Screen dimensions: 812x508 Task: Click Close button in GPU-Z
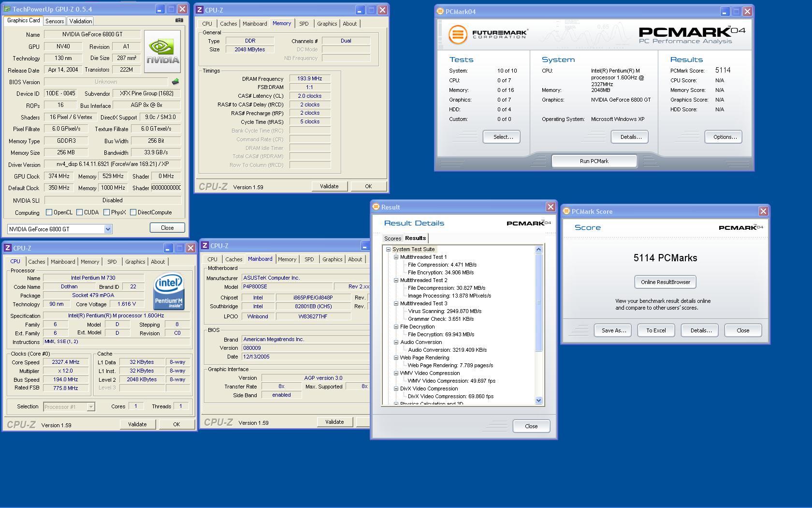167,227
